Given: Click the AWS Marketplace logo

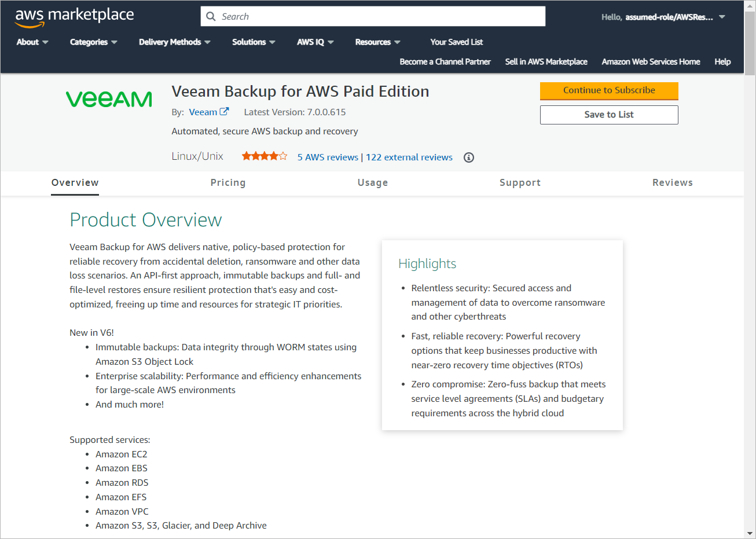Looking at the screenshot, I should click(x=74, y=17).
